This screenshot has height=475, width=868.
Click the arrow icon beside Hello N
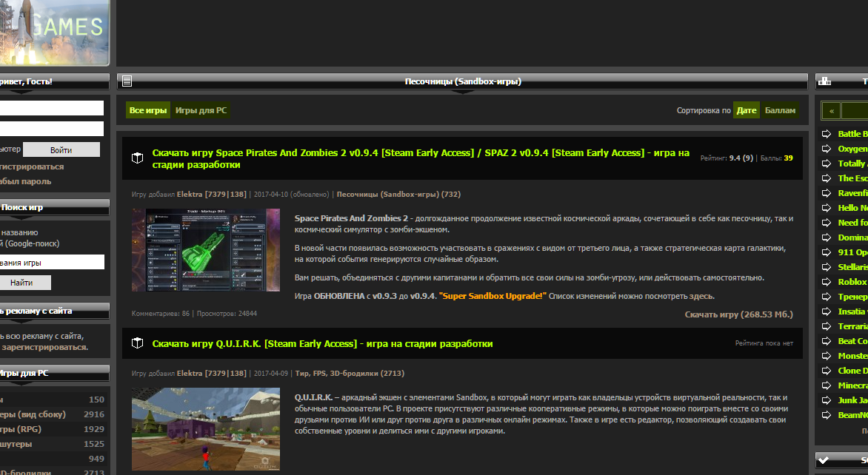coord(827,208)
